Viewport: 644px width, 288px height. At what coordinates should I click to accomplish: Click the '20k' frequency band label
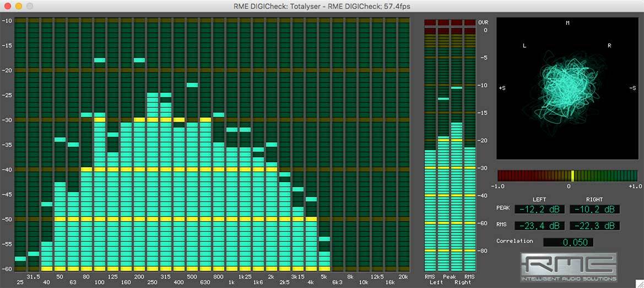pyautogui.click(x=403, y=276)
